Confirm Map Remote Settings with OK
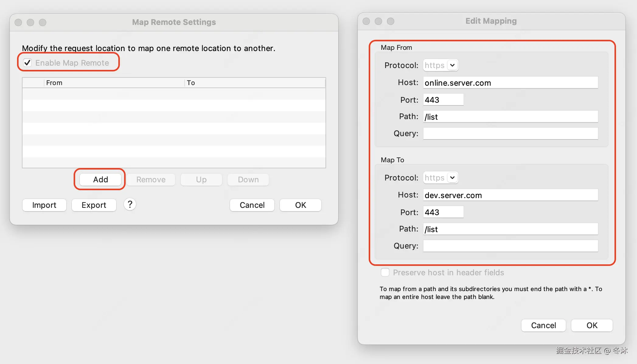The height and width of the screenshot is (364, 637). tap(300, 205)
